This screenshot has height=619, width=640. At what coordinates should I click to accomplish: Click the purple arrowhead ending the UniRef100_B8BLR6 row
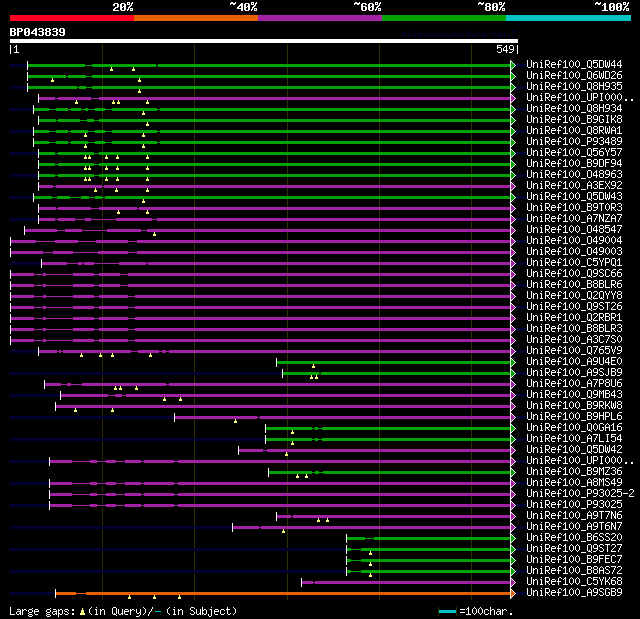click(x=513, y=286)
